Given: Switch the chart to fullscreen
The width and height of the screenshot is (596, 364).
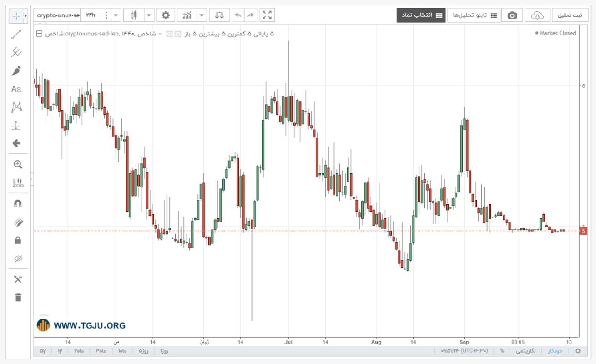Looking at the screenshot, I should pyautogui.click(x=268, y=15).
